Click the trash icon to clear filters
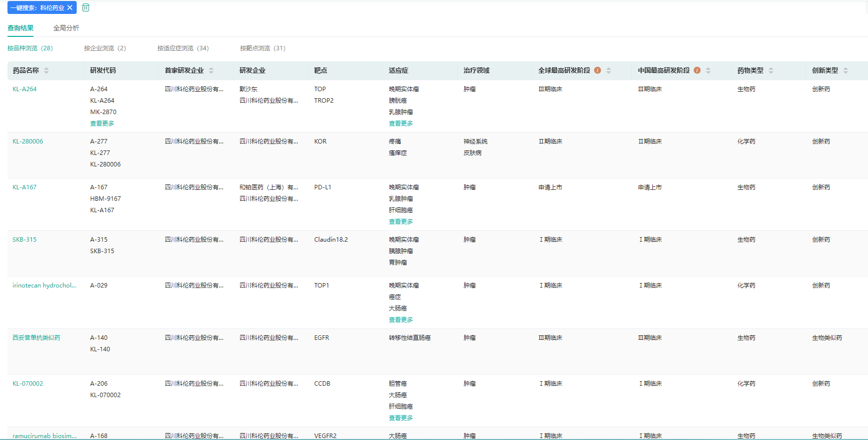This screenshot has width=868, height=440. tap(86, 8)
